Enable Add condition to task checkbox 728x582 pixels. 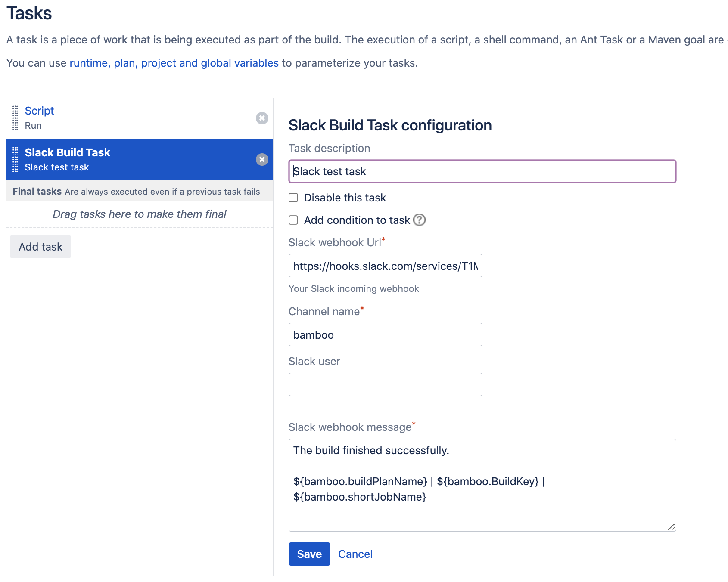pos(293,220)
